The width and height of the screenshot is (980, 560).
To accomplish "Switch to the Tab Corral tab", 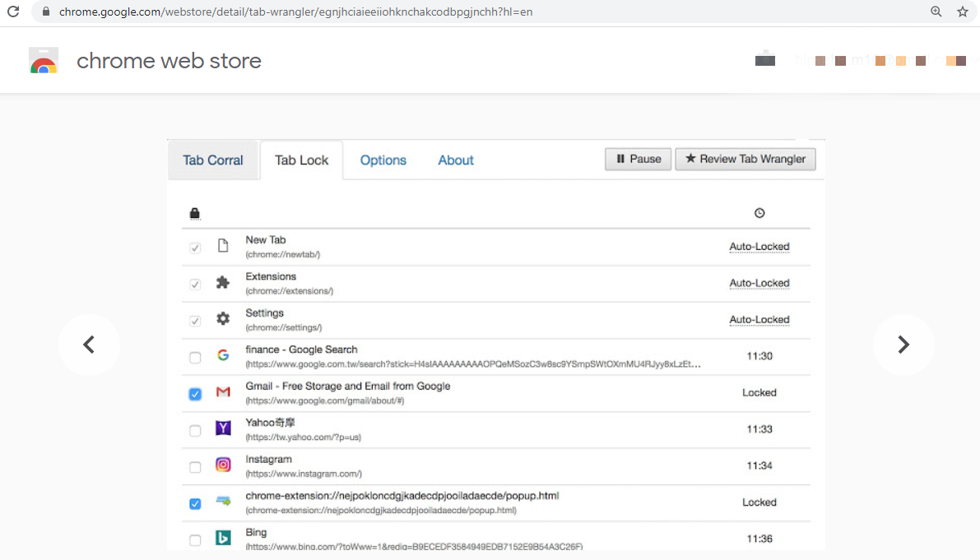I will coord(213,160).
